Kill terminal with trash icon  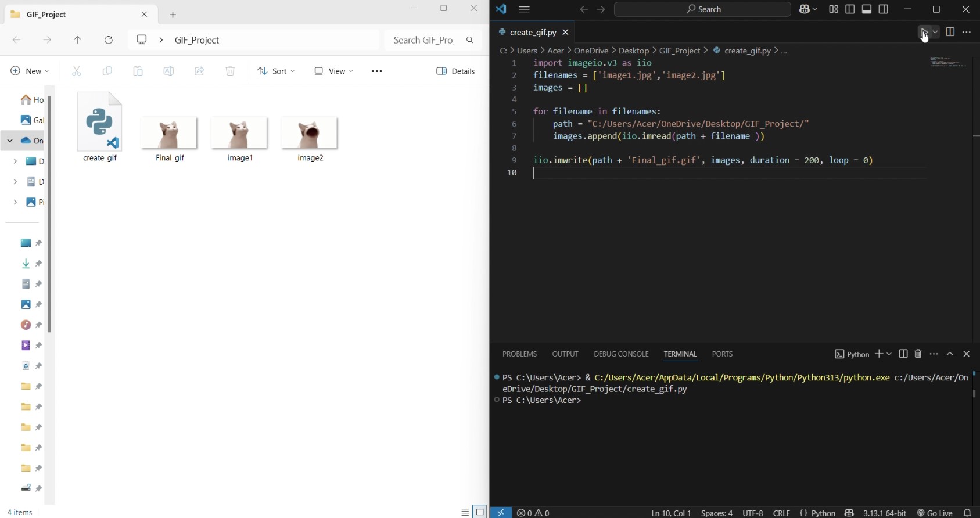[918, 354]
